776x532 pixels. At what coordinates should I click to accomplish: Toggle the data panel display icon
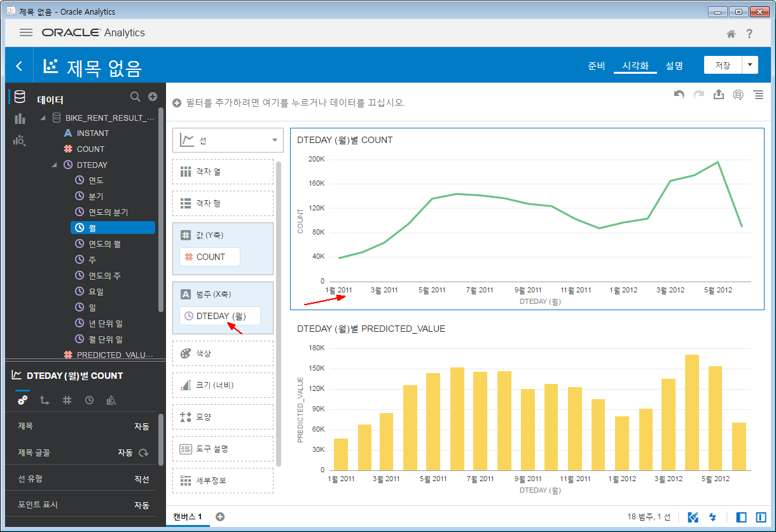point(741,517)
